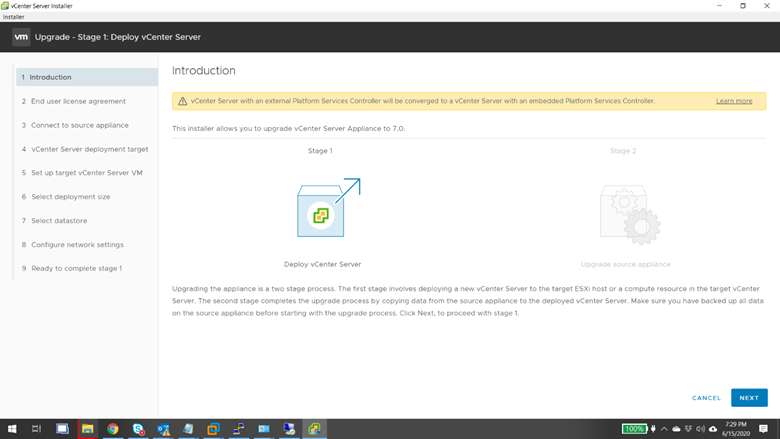Click the VMware logo in the header
The image size is (780, 439).
click(x=20, y=37)
